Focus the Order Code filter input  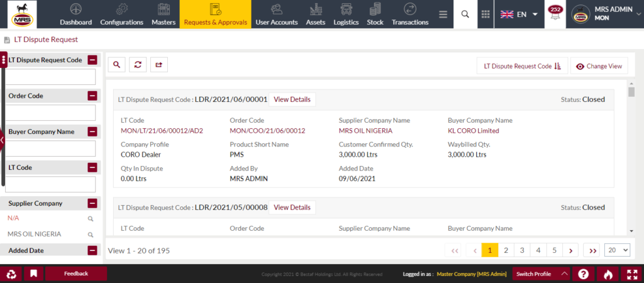coord(50,113)
